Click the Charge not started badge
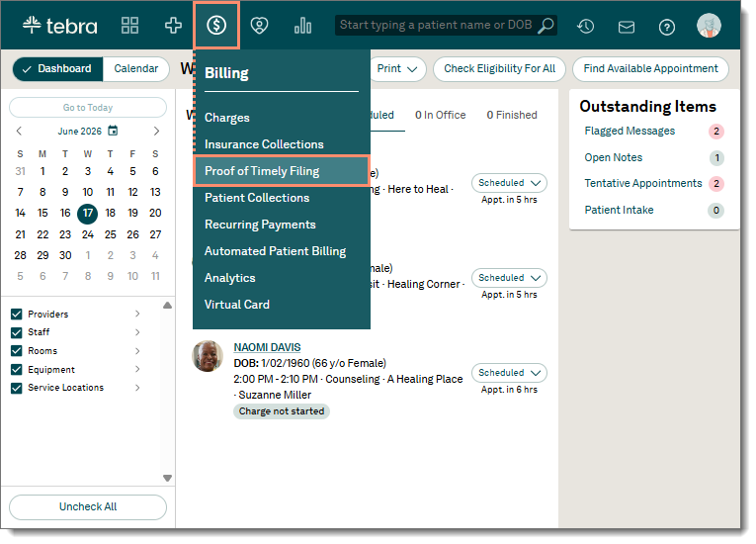The height and width of the screenshot is (544, 756). tap(282, 411)
